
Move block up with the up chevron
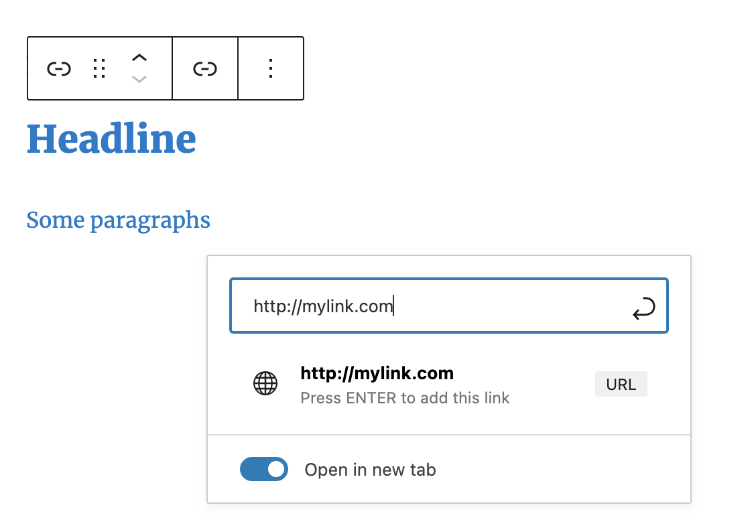pyautogui.click(x=139, y=58)
